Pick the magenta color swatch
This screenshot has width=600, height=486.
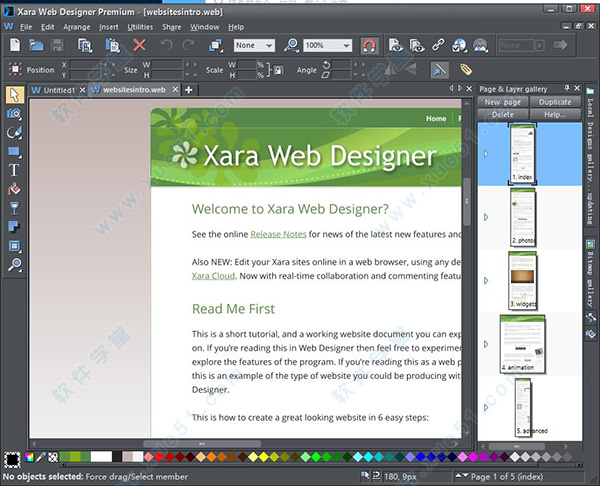click(x=473, y=457)
